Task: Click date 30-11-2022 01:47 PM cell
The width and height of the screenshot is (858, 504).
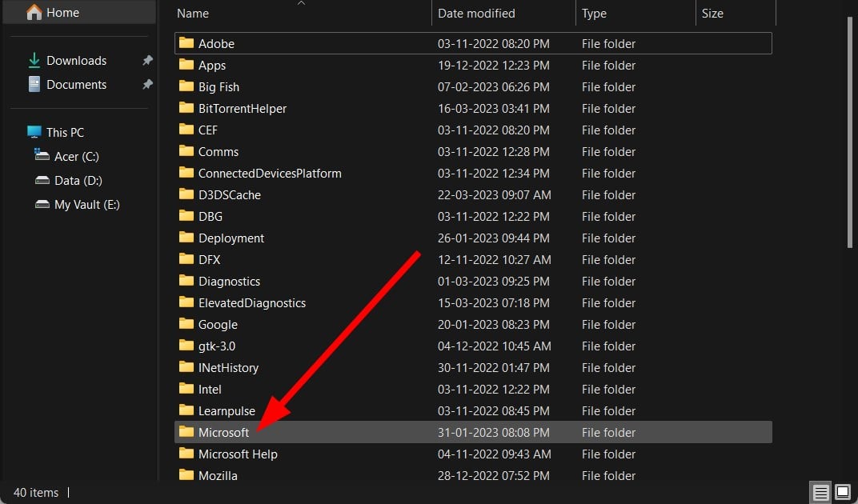Action: coord(494,368)
